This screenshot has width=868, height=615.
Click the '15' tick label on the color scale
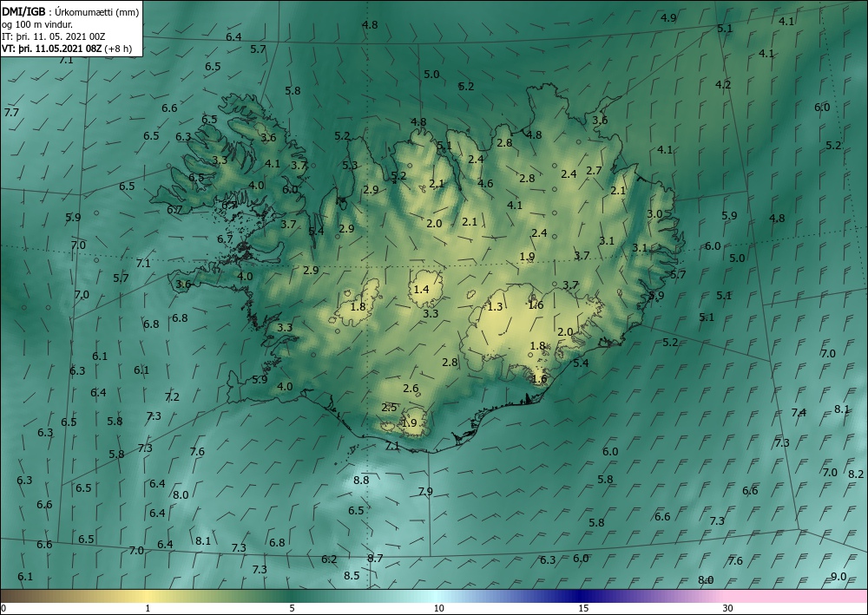tap(583, 608)
